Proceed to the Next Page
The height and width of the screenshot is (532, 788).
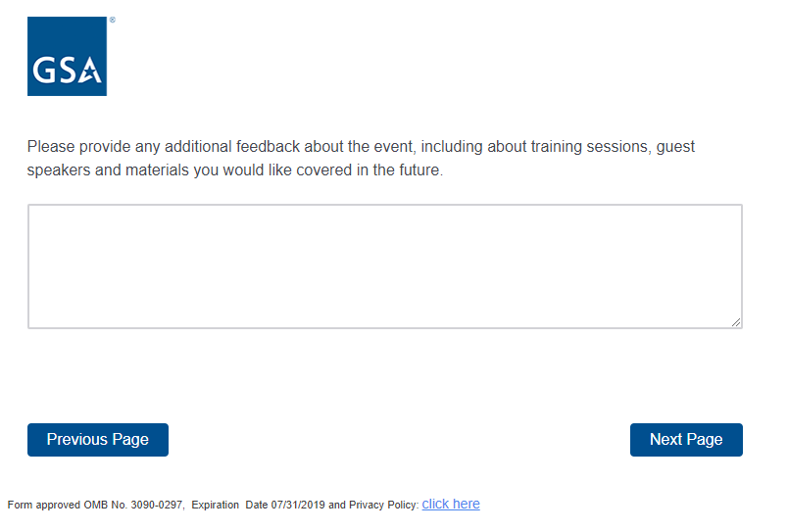[686, 440]
